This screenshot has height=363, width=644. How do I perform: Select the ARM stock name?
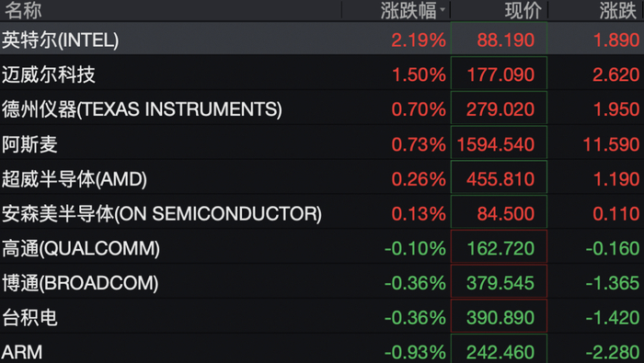22,352
